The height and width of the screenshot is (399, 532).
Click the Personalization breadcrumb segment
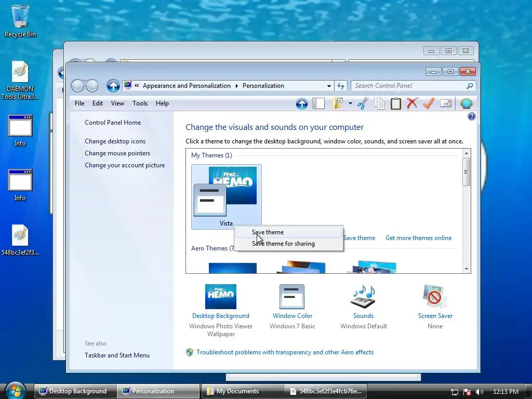click(x=263, y=86)
